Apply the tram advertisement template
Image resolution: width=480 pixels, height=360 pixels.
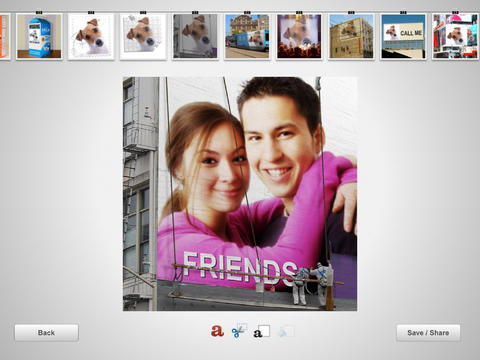pos(247,36)
